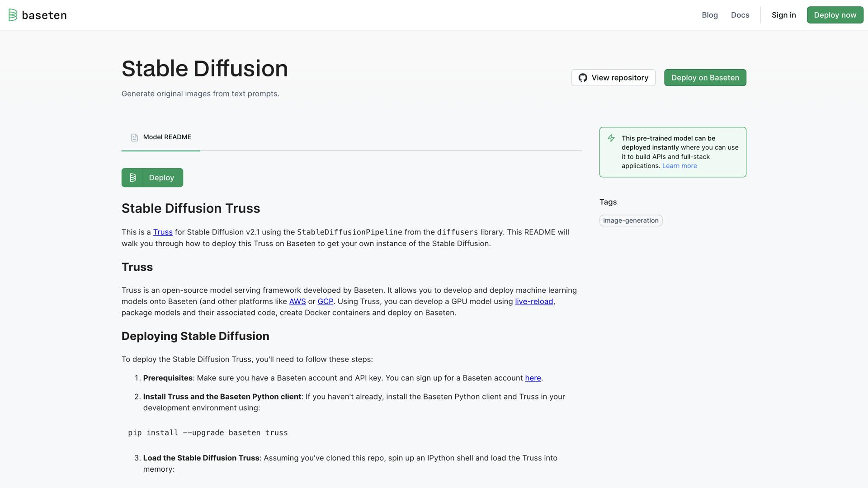Click the Baseten icon on green Deploy button
868x488 pixels.
pos(132,178)
